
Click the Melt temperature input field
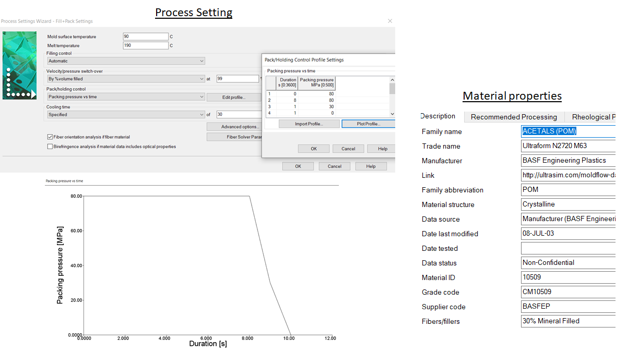tap(146, 45)
